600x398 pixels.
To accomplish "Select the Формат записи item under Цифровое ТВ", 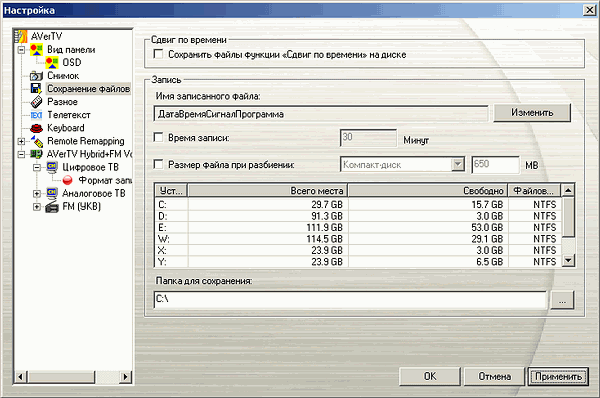I will (105, 180).
